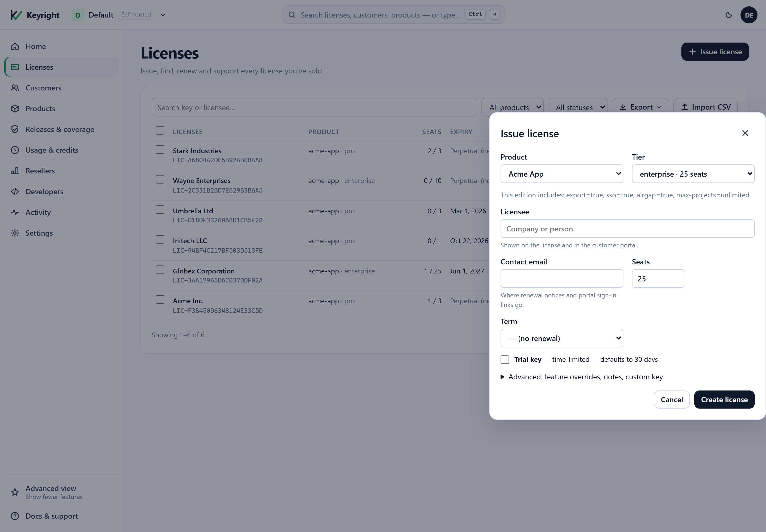Check the Umbrella Ltd row checkbox
Screen dimensions: 766x532
160,210
